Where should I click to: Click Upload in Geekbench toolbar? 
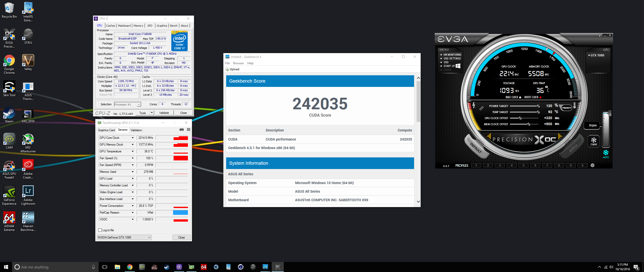(x=232, y=69)
